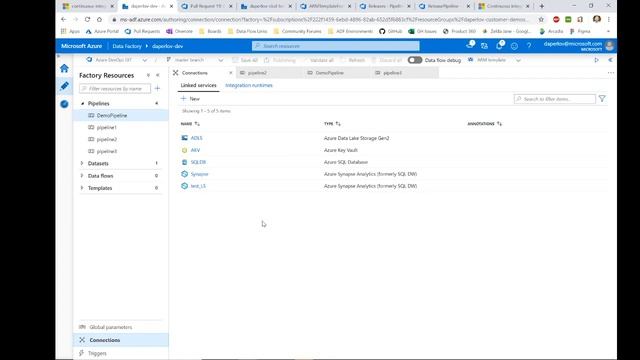Open Connections in bottom panel
640x360 pixels.
click(121, 340)
